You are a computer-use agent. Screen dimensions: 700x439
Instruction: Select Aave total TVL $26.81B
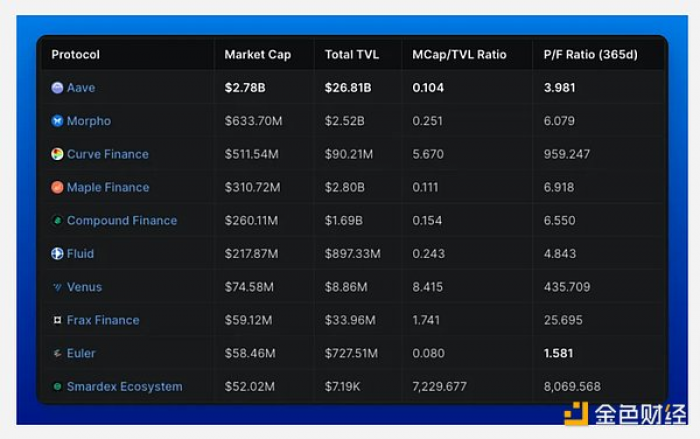[x=348, y=88]
